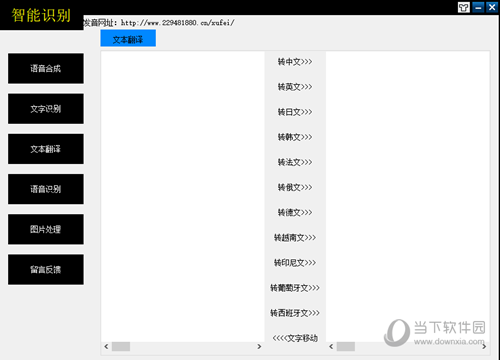Open the 留言反馈 feedback module
This screenshot has height=360, width=500.
point(46,269)
